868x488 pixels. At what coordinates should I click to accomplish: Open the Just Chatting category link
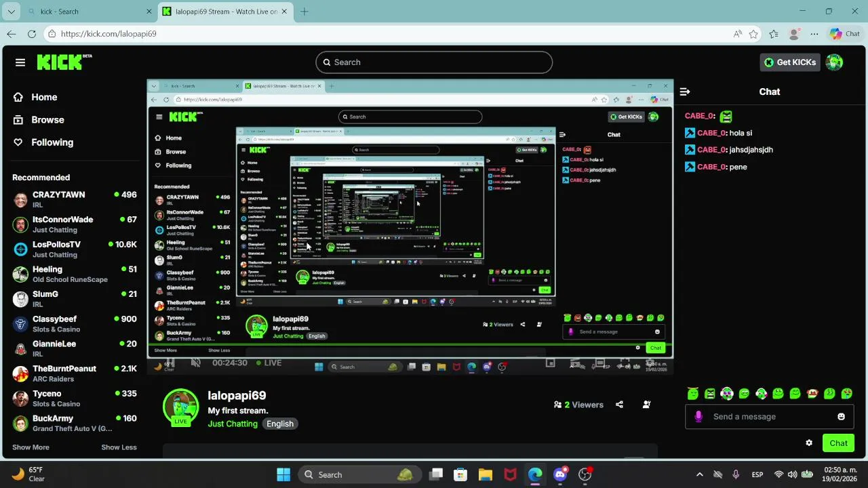point(233,424)
